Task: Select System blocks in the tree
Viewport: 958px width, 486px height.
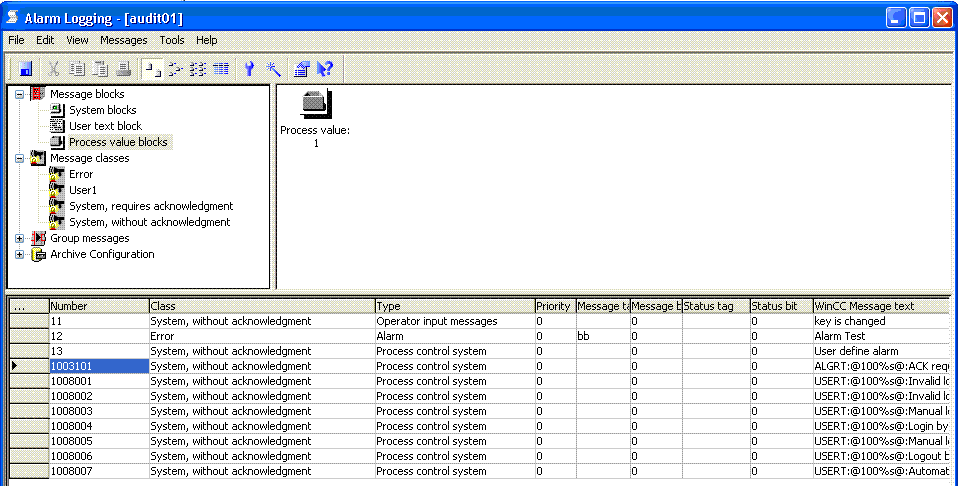Action: pos(103,110)
